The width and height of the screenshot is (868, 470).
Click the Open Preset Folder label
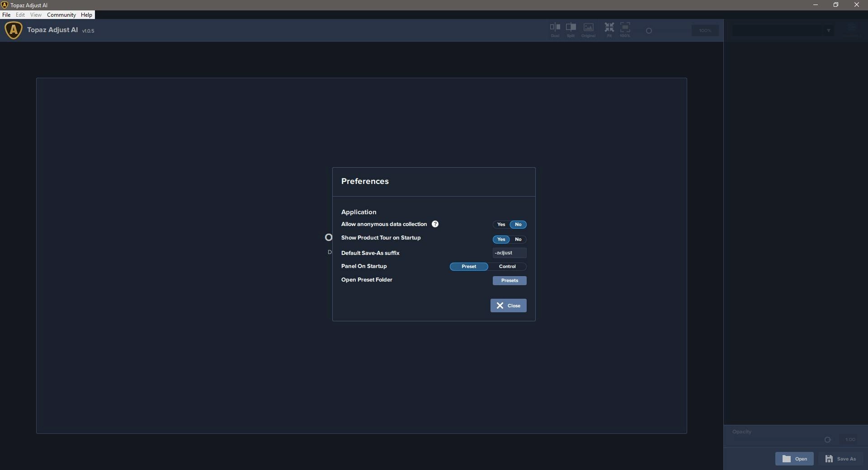tap(367, 280)
